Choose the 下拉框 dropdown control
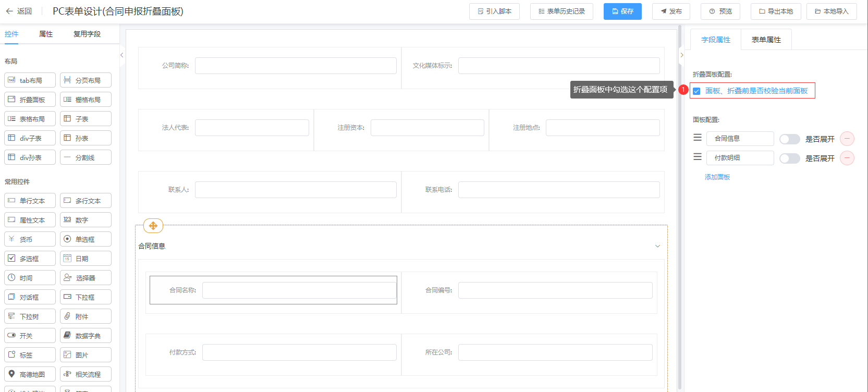 pos(85,297)
